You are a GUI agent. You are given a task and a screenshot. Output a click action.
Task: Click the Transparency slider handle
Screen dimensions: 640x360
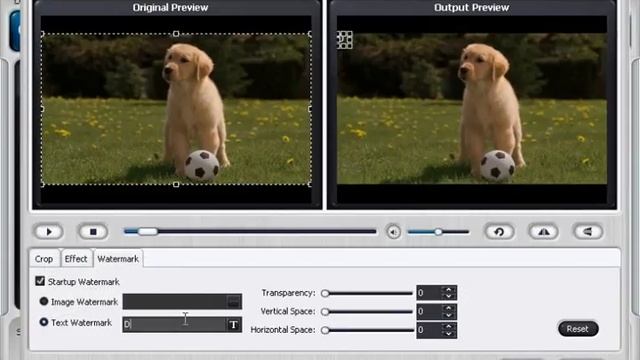click(x=325, y=293)
